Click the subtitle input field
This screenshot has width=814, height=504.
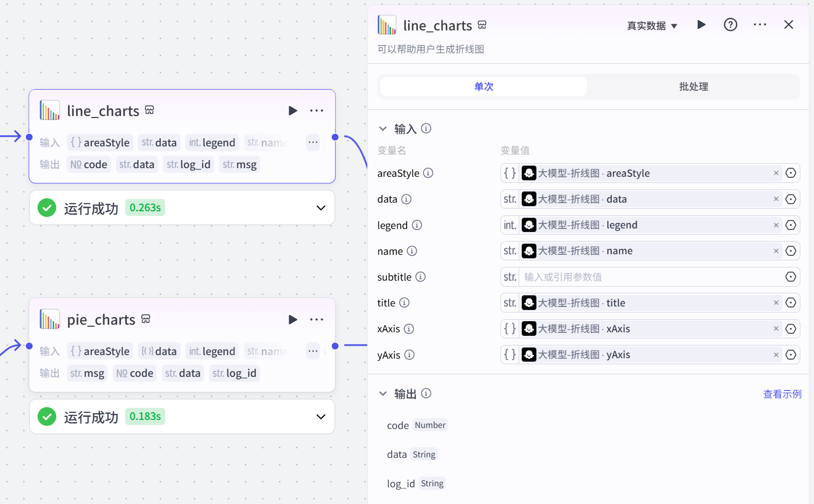[x=633, y=277]
